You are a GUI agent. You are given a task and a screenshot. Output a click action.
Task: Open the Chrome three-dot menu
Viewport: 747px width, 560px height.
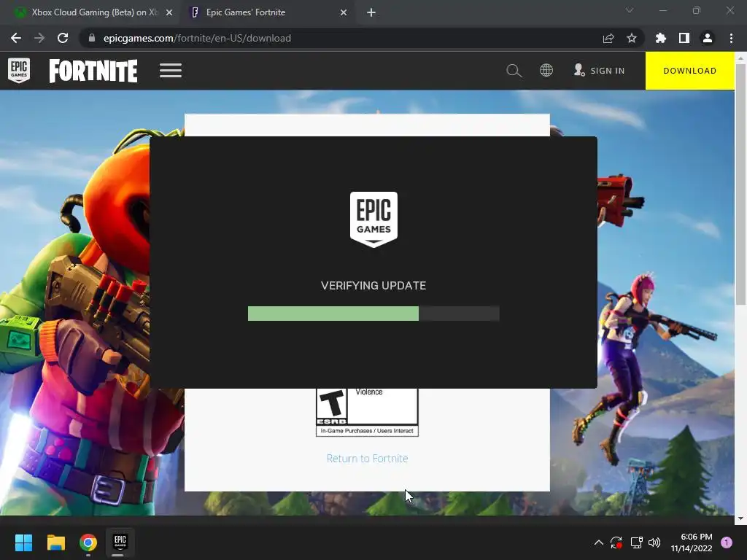coord(731,38)
